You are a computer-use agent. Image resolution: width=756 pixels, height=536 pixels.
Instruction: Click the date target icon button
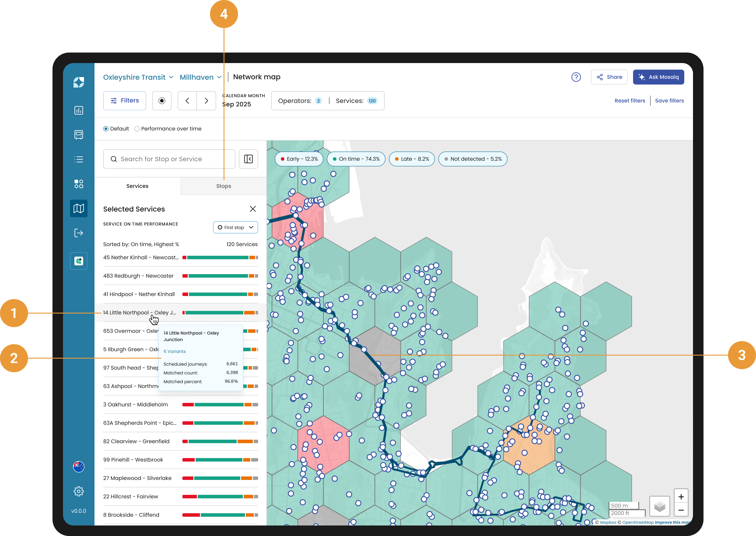pyautogui.click(x=162, y=101)
